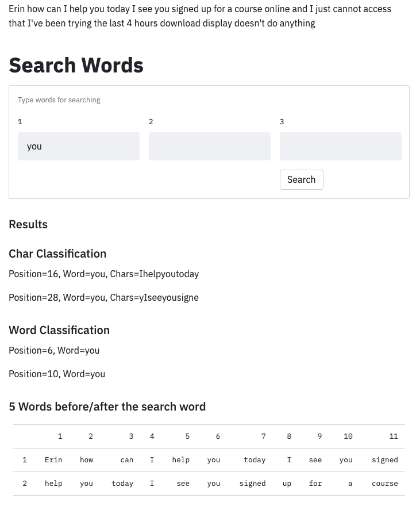This screenshot has height=506, width=420.
Task: Click the 'Char Classification' heading
Action: (57, 254)
